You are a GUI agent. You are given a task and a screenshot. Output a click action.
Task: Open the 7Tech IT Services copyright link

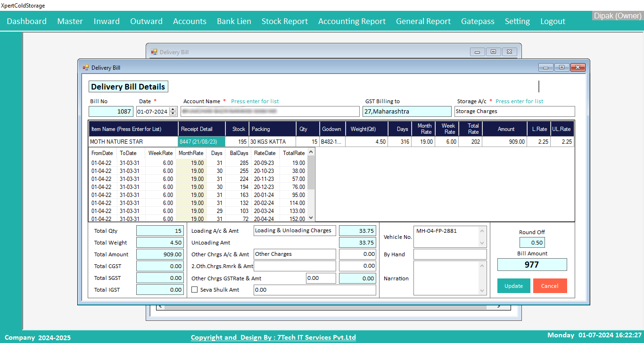[x=273, y=337]
